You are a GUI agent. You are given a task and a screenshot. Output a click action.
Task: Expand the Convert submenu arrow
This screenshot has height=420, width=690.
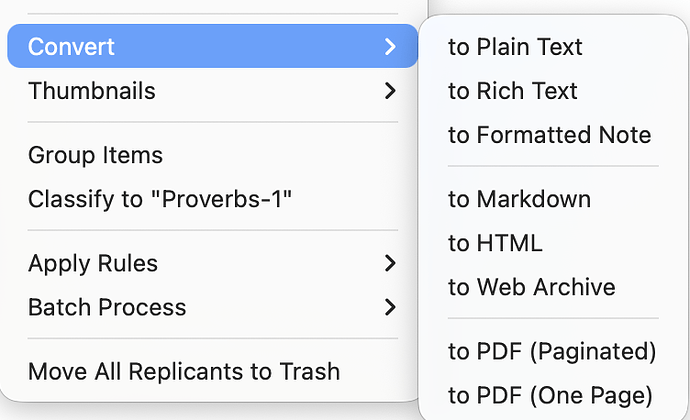[390, 47]
